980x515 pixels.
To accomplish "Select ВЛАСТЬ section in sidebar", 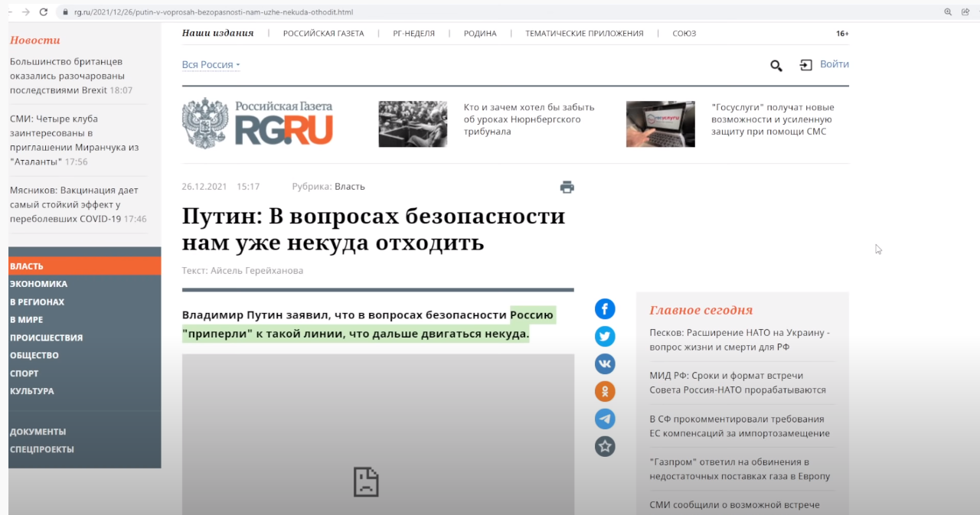I will [84, 266].
